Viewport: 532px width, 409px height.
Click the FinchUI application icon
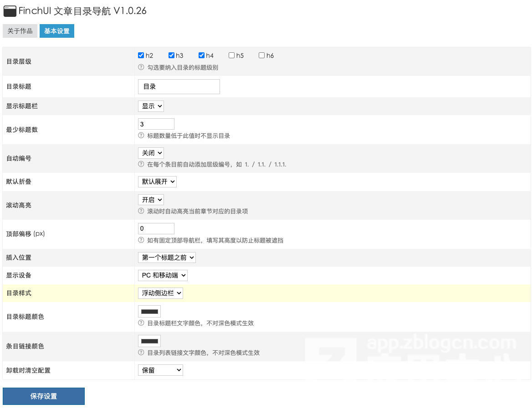click(x=10, y=11)
